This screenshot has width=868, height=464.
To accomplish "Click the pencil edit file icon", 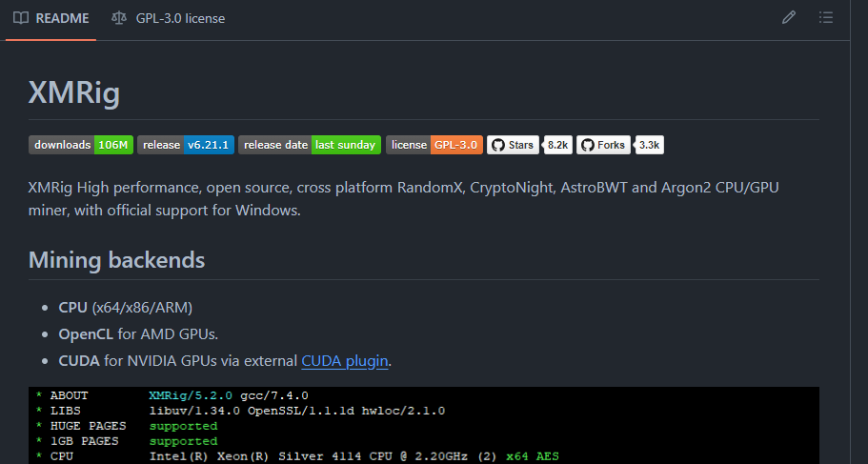I will [x=789, y=18].
